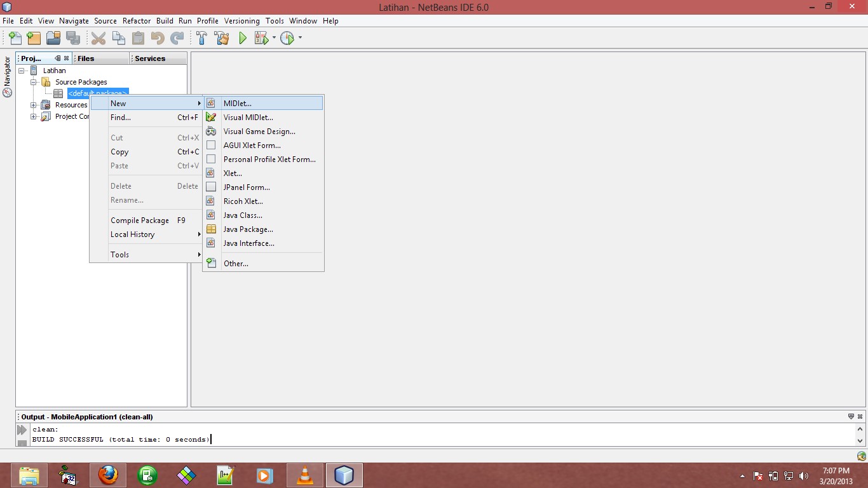The image size is (868, 488).
Task: Choose AGUI Xlet Form... from the New submenu
Action: tap(263, 146)
